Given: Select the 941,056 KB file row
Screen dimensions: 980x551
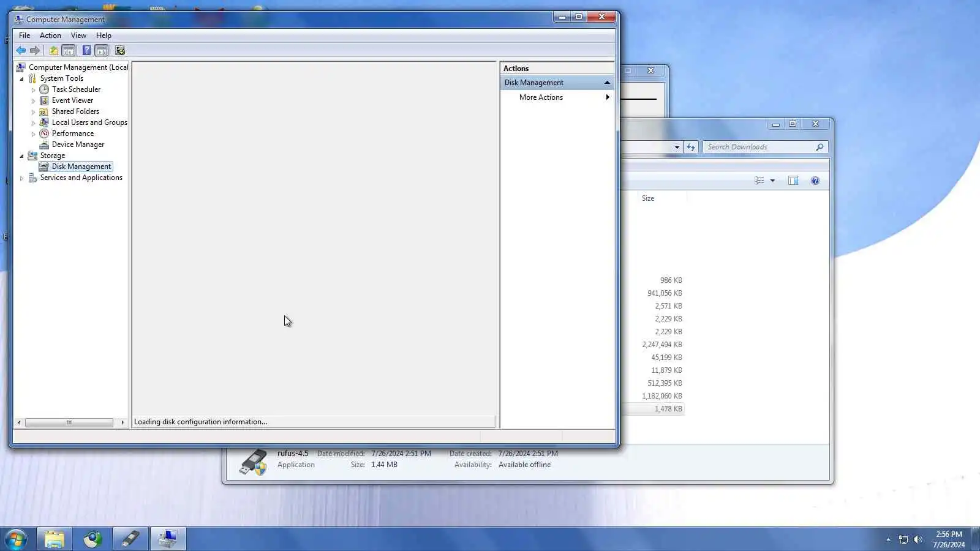Looking at the screenshot, I should click(x=653, y=293).
